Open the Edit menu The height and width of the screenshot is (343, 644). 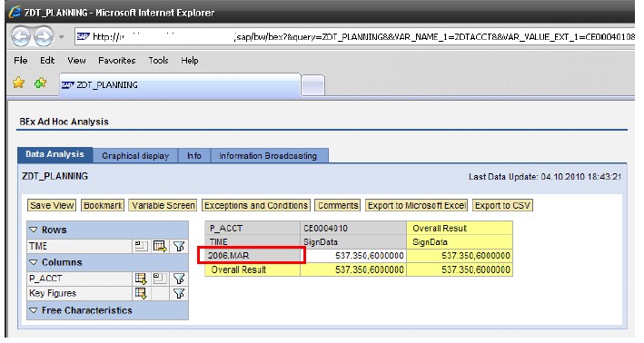click(47, 60)
